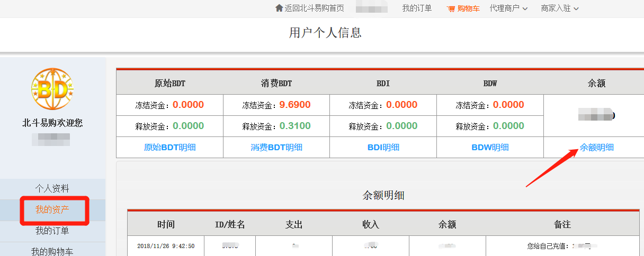Image resolution: width=644 pixels, height=256 pixels.
Task: Click the BD globe logo
Action: pyautogui.click(x=52, y=89)
